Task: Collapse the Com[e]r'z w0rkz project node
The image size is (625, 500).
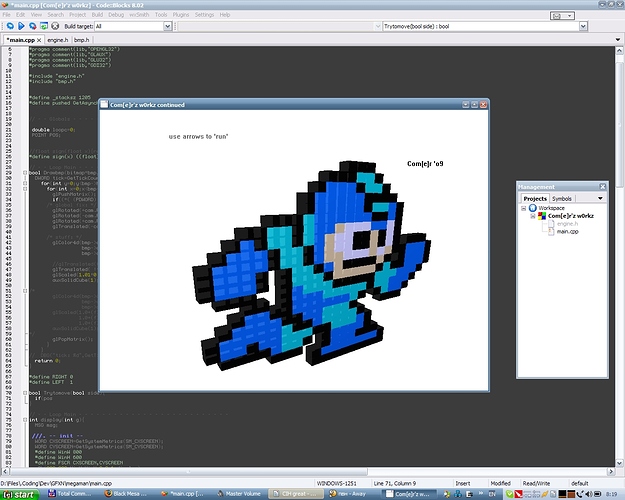Action: pos(530,216)
